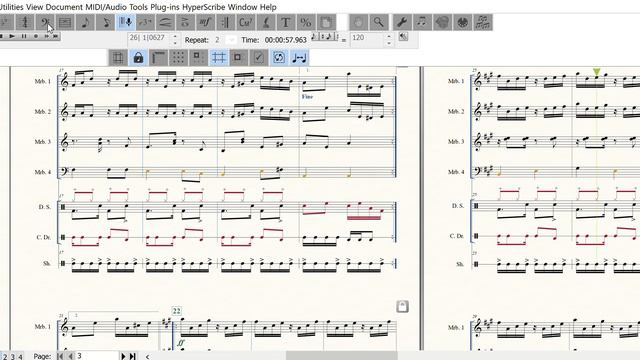Select the Resize tool with percent sign

point(305,22)
